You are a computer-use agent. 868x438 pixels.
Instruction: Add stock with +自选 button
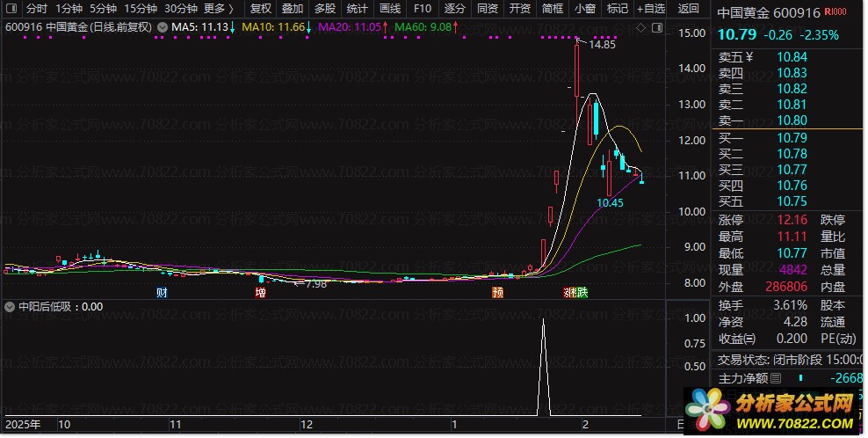pos(650,9)
